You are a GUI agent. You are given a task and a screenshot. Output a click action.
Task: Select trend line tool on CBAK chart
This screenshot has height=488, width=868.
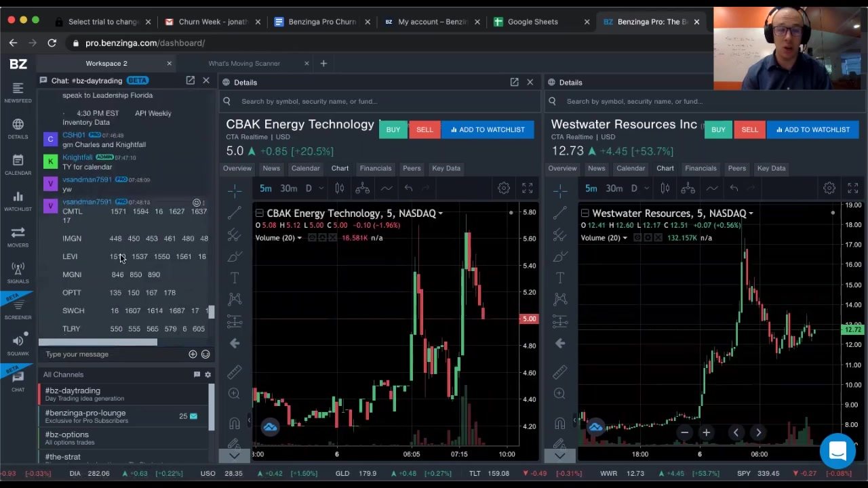(x=235, y=213)
